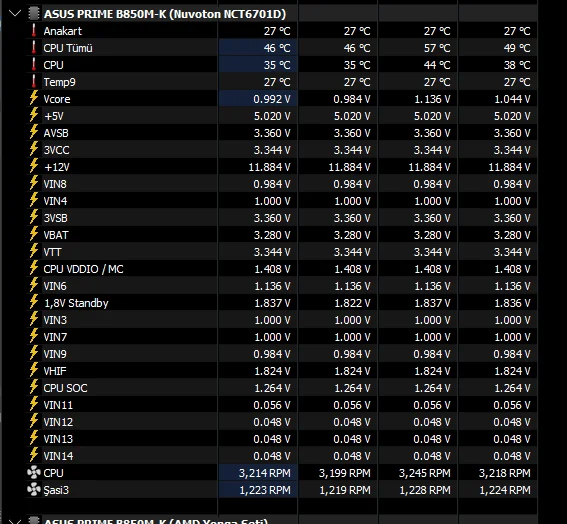
Task: Select the VHIF sensor label
Action: pyautogui.click(x=55, y=371)
